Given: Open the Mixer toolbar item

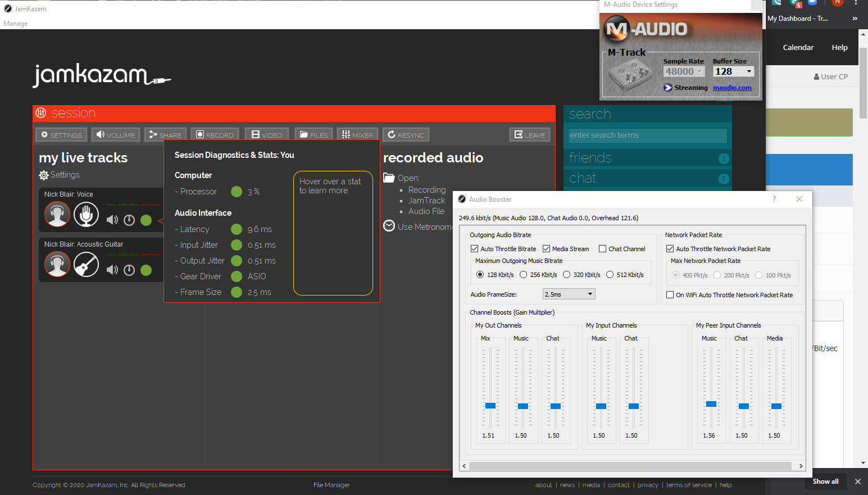Looking at the screenshot, I should [357, 135].
